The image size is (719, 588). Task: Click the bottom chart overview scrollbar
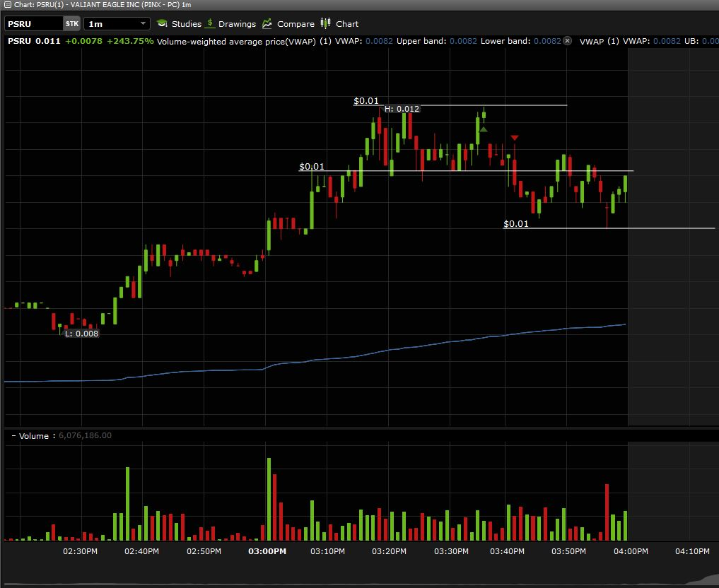[359, 580]
